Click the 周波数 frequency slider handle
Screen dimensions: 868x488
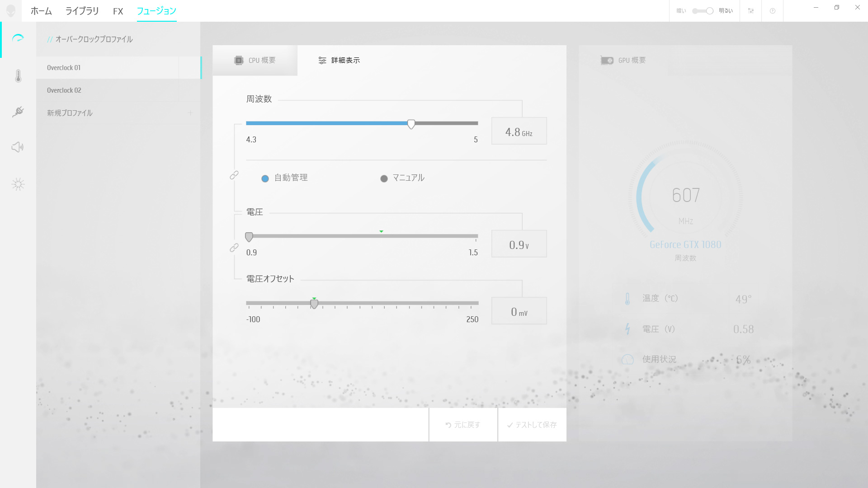click(x=411, y=124)
